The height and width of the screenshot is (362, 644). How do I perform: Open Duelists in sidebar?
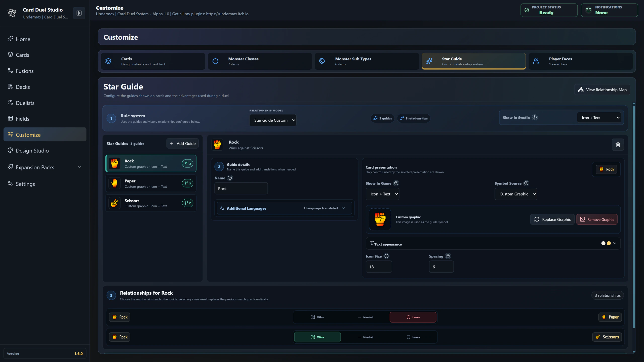tap(45, 103)
